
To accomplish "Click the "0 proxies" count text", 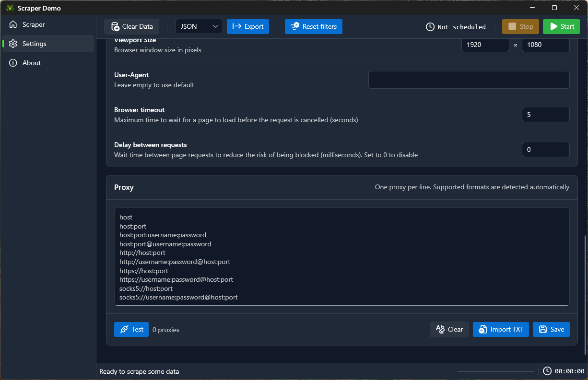I will tap(166, 330).
